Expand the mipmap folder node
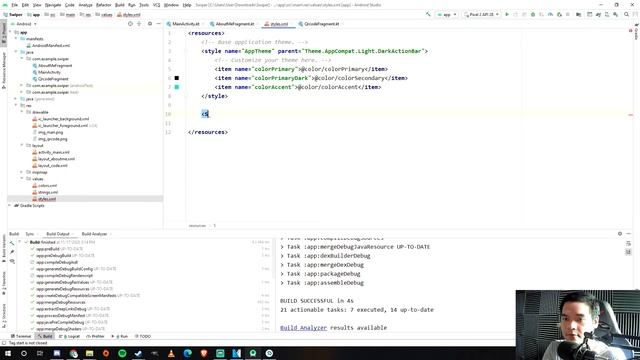This screenshot has height=360, width=640. (x=22, y=172)
